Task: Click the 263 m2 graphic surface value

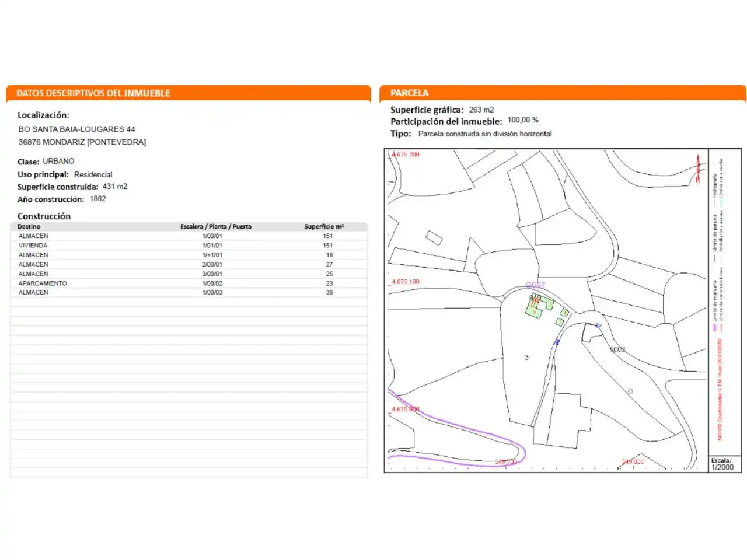Action: click(481, 110)
